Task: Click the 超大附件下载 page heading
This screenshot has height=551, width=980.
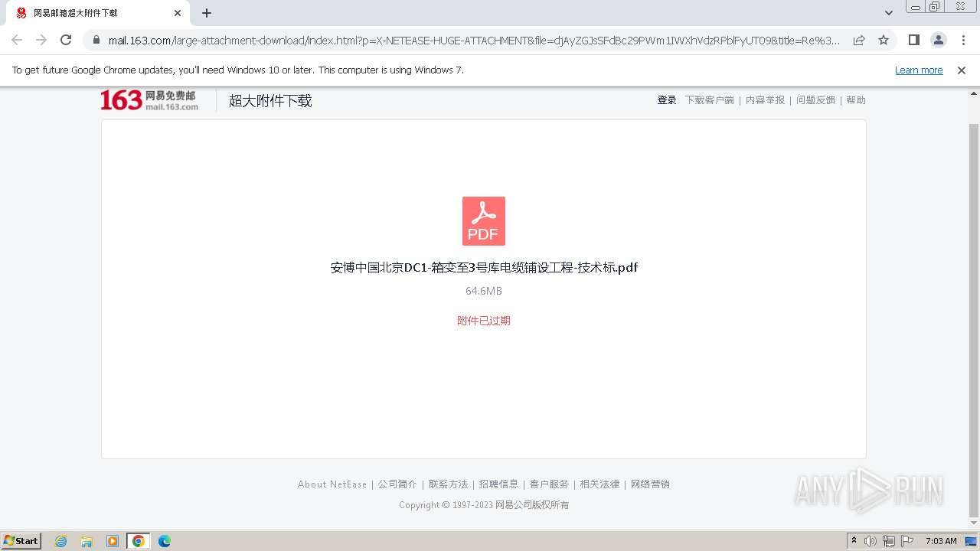Action: tap(270, 101)
